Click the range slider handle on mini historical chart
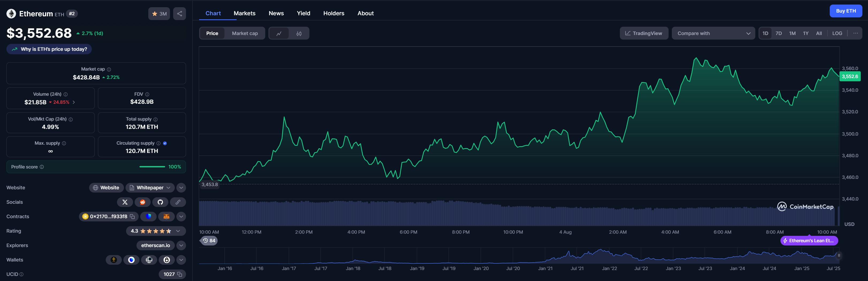868x281 pixels. point(839,255)
